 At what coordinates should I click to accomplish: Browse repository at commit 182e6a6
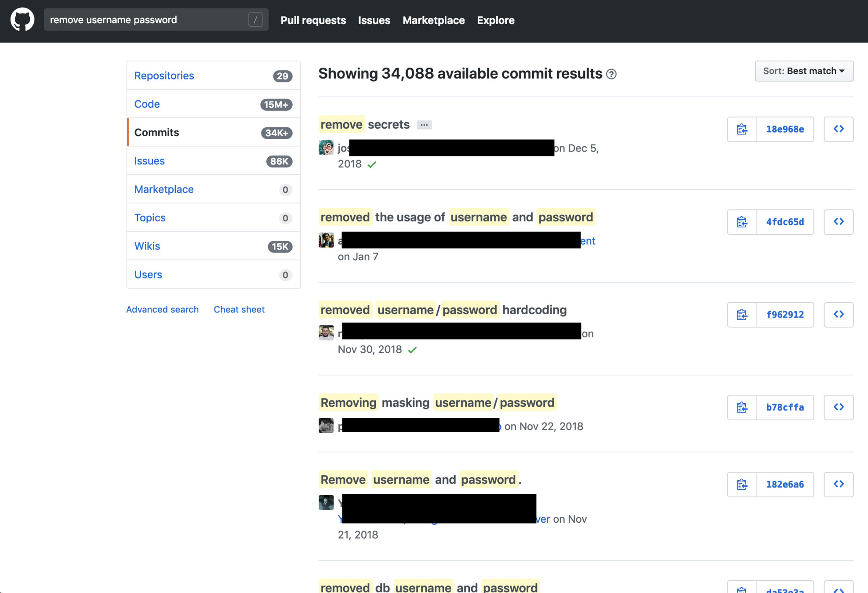838,484
